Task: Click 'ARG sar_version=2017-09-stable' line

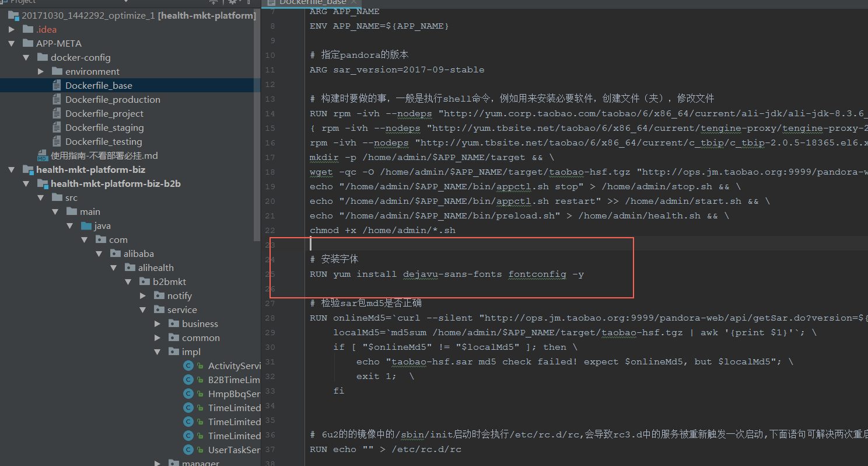Action: click(x=397, y=69)
